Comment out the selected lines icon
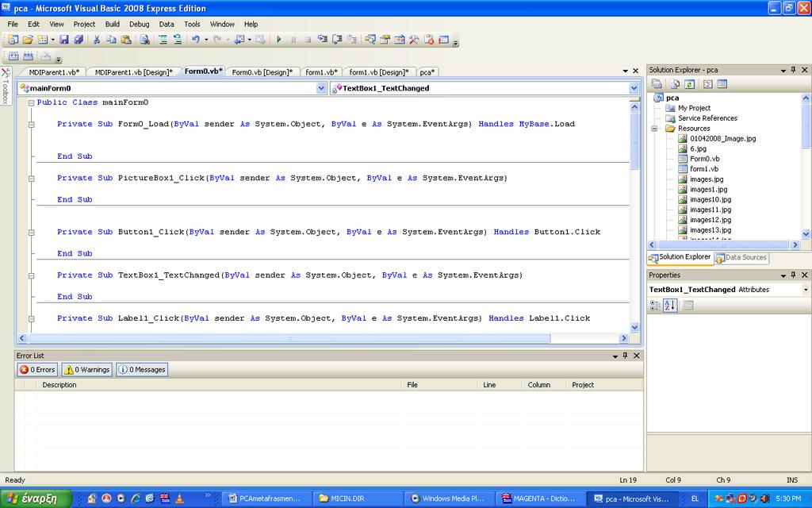 tap(163, 40)
